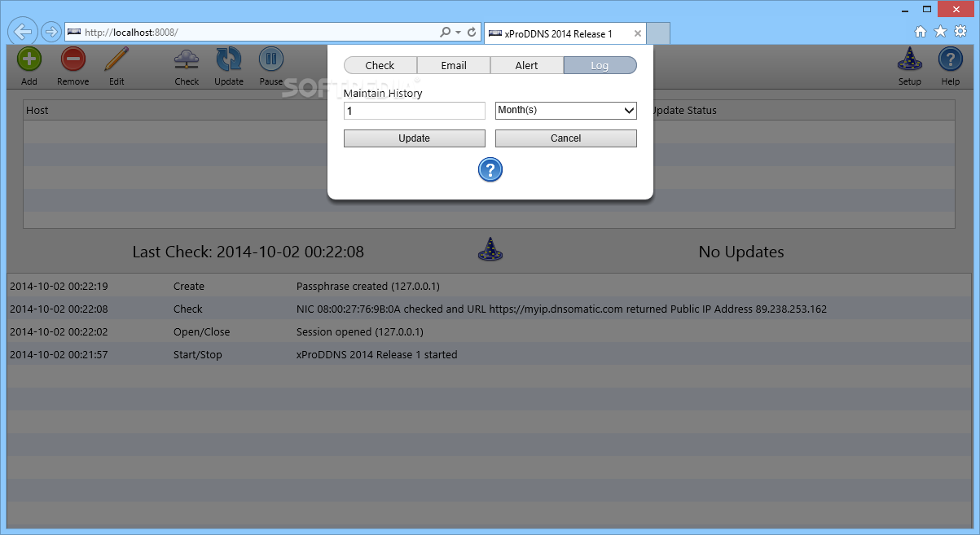Switch to the Alert settings tab

coord(527,65)
